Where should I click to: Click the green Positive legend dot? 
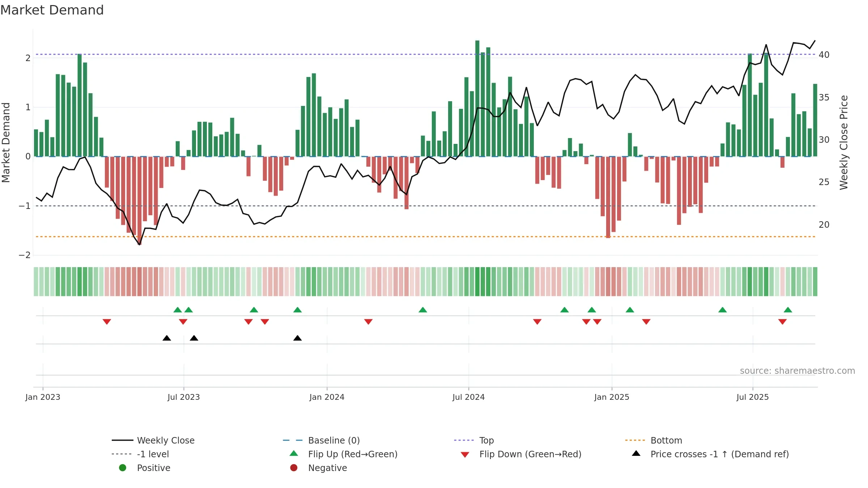click(x=123, y=468)
